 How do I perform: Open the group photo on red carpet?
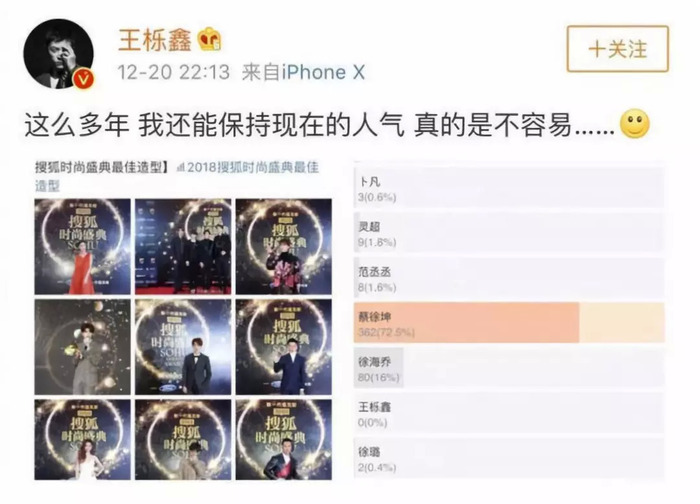(x=183, y=246)
